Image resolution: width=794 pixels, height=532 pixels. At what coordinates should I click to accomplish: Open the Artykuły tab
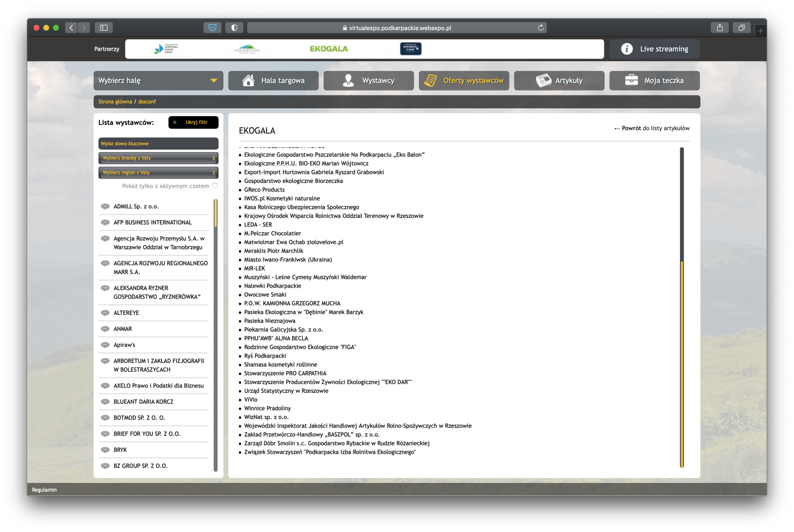click(x=559, y=81)
